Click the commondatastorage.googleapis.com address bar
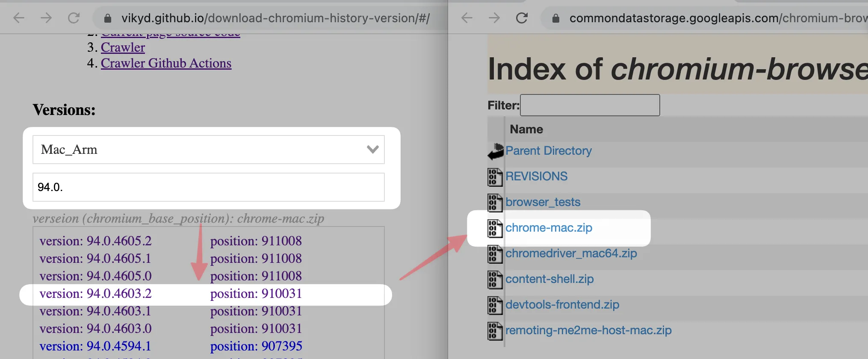This screenshot has width=868, height=359. (718, 18)
